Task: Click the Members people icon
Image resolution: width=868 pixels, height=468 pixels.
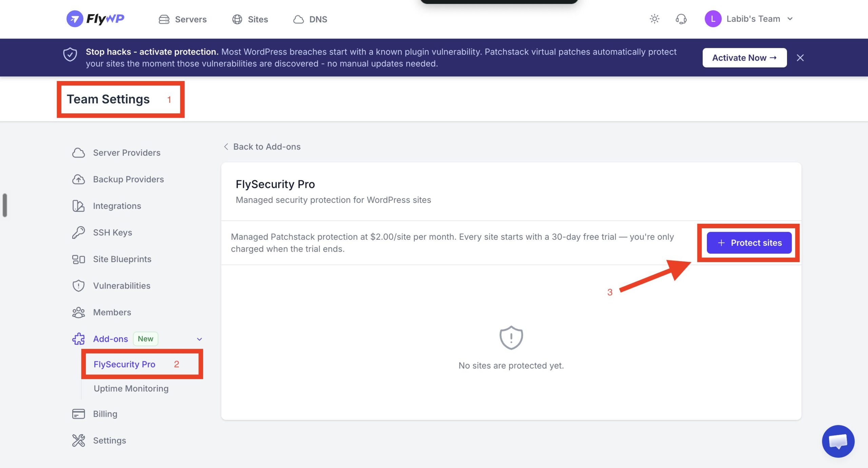Action: point(78,312)
